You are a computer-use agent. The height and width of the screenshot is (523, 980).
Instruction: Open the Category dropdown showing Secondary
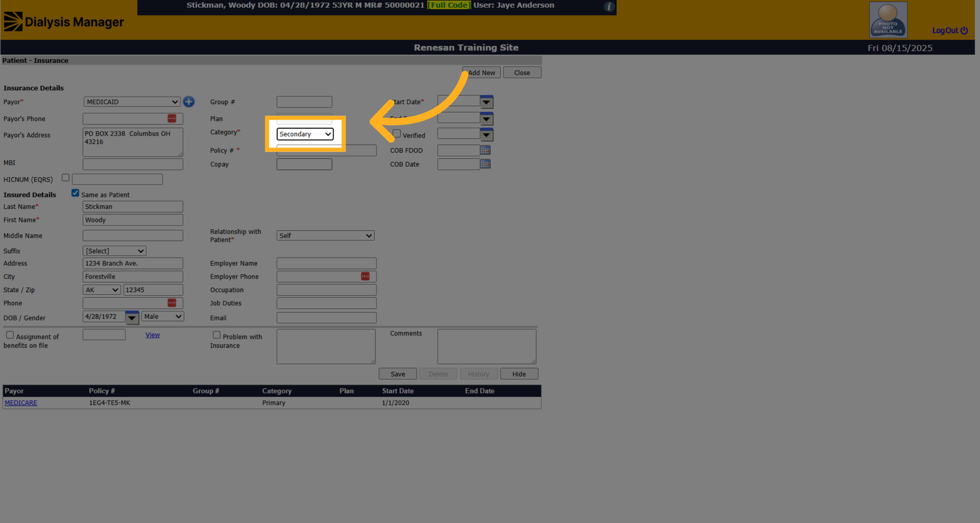305,134
